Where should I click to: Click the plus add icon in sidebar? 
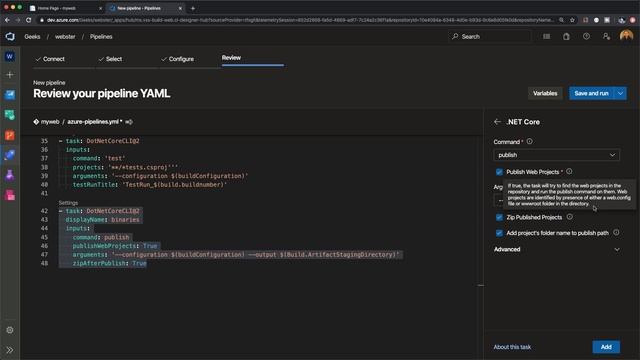[x=10, y=75]
